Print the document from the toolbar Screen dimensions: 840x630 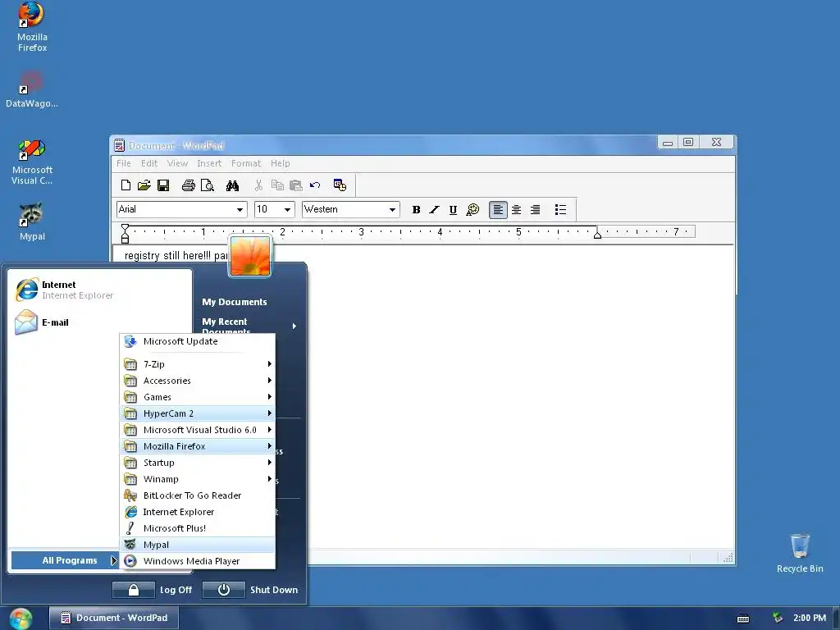click(x=189, y=185)
